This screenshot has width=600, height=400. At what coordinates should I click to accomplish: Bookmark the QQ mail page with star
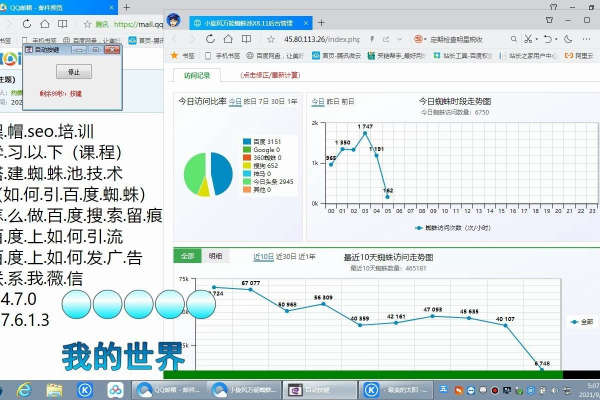point(86,21)
